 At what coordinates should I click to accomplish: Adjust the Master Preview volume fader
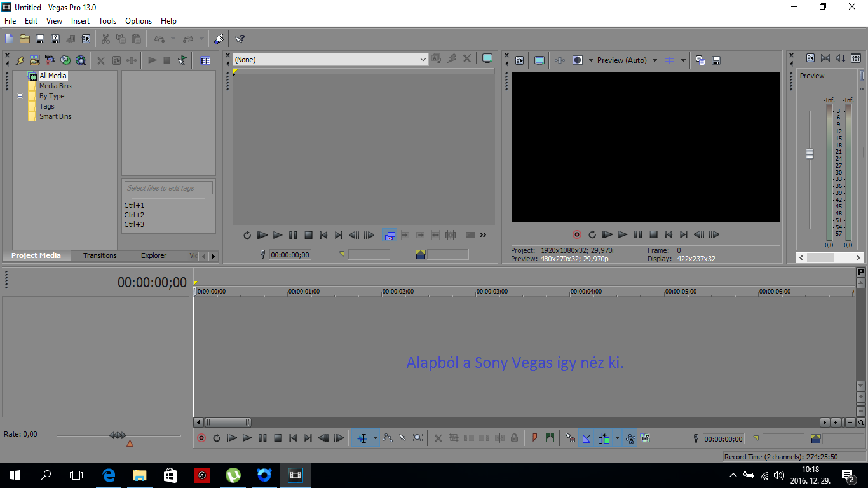810,154
